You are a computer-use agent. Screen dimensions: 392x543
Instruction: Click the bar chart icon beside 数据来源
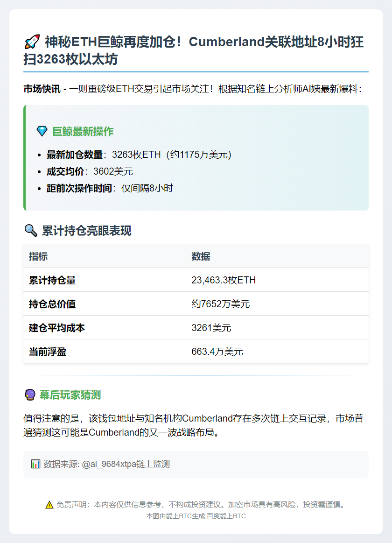[35, 464]
